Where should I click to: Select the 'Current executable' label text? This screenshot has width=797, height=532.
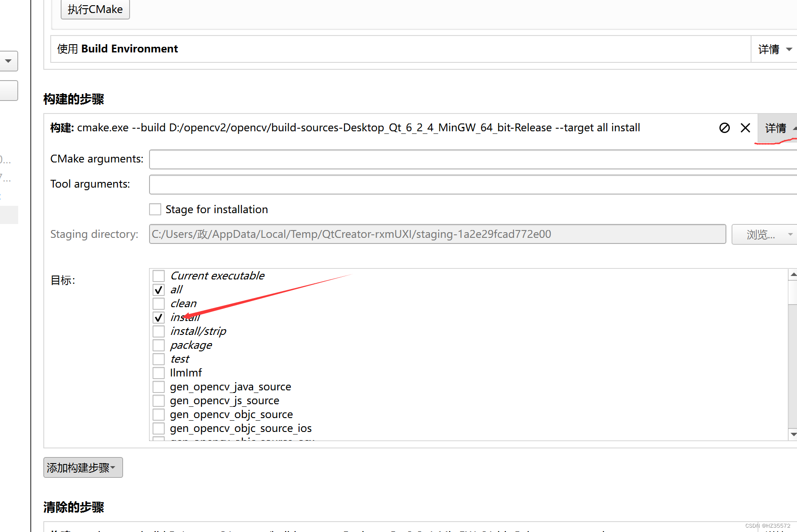(x=217, y=276)
